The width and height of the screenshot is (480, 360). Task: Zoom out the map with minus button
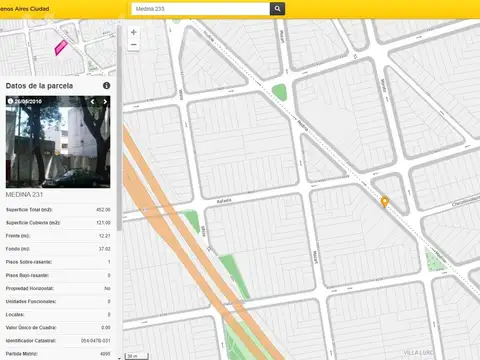coord(134,45)
